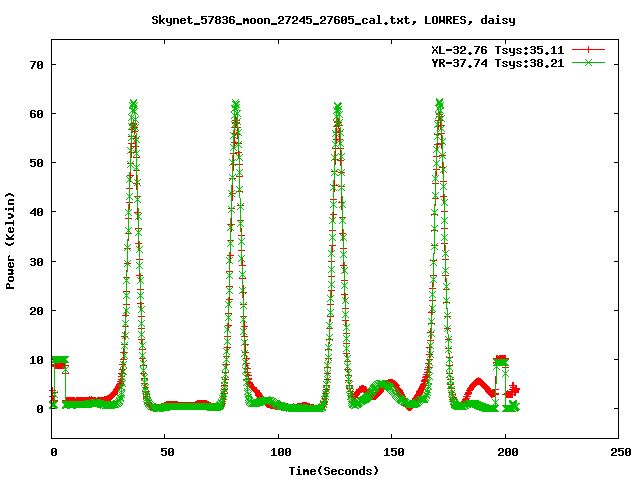Click the top of the fourth peak
Image resolution: width=640 pixels, height=480 pixels.
pyautogui.click(x=440, y=103)
